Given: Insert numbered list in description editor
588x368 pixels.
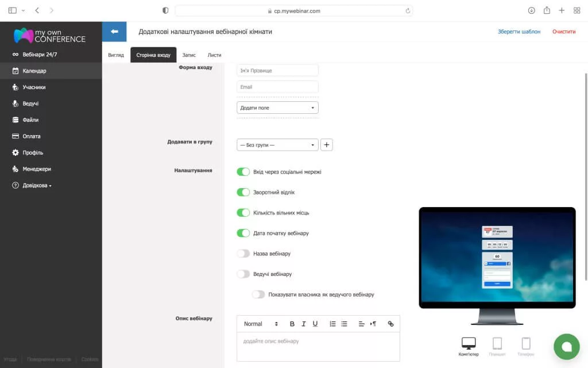Looking at the screenshot, I should coord(332,324).
